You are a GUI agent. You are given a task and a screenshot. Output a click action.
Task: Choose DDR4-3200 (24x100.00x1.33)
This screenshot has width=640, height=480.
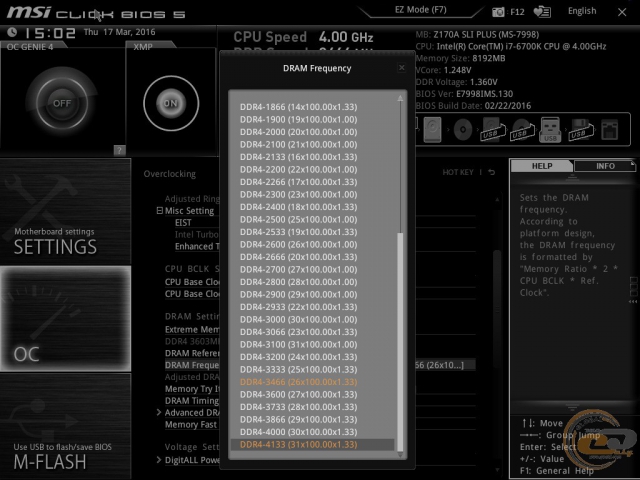pos(298,357)
